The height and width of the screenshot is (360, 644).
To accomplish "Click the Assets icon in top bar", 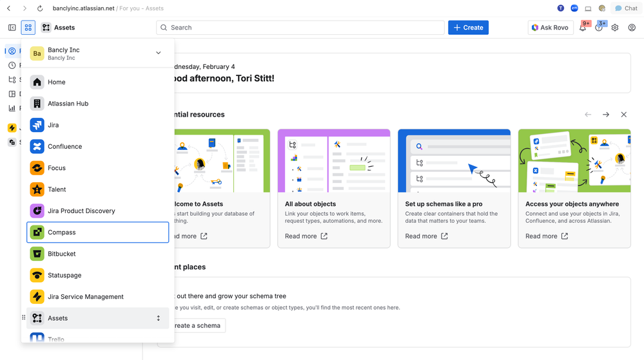I will pyautogui.click(x=46, y=28).
